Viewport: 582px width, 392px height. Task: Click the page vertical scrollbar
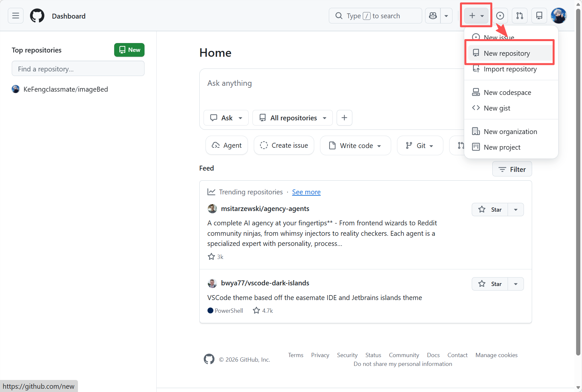click(x=578, y=183)
